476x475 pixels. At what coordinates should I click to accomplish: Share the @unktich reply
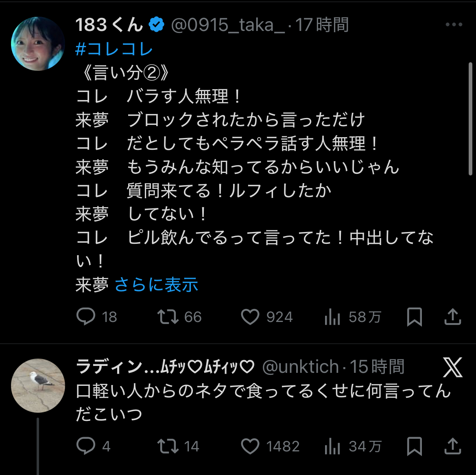tap(452, 446)
